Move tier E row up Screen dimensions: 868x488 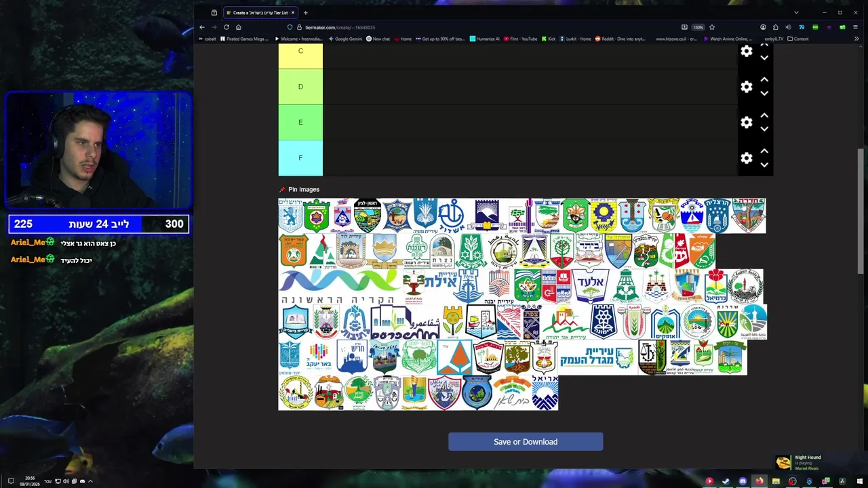click(764, 116)
